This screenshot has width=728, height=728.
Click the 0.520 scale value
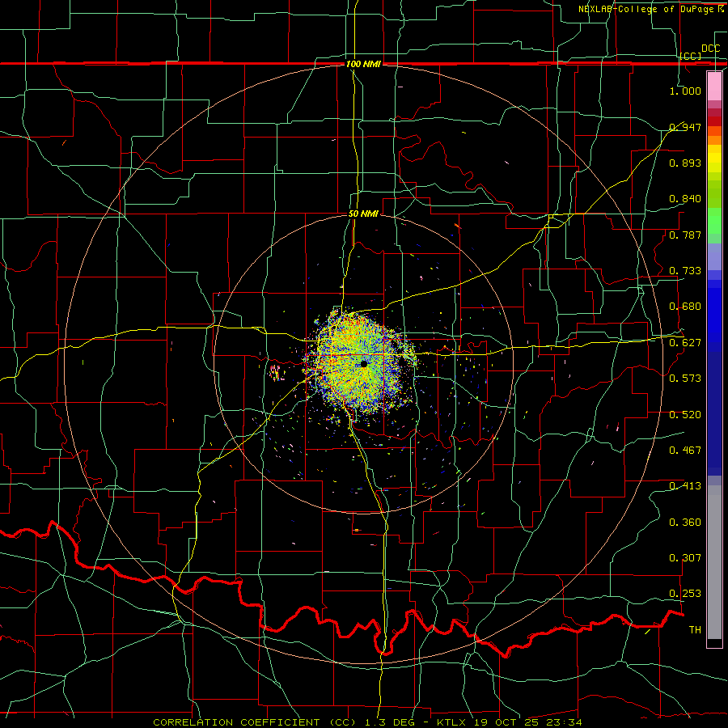point(685,415)
